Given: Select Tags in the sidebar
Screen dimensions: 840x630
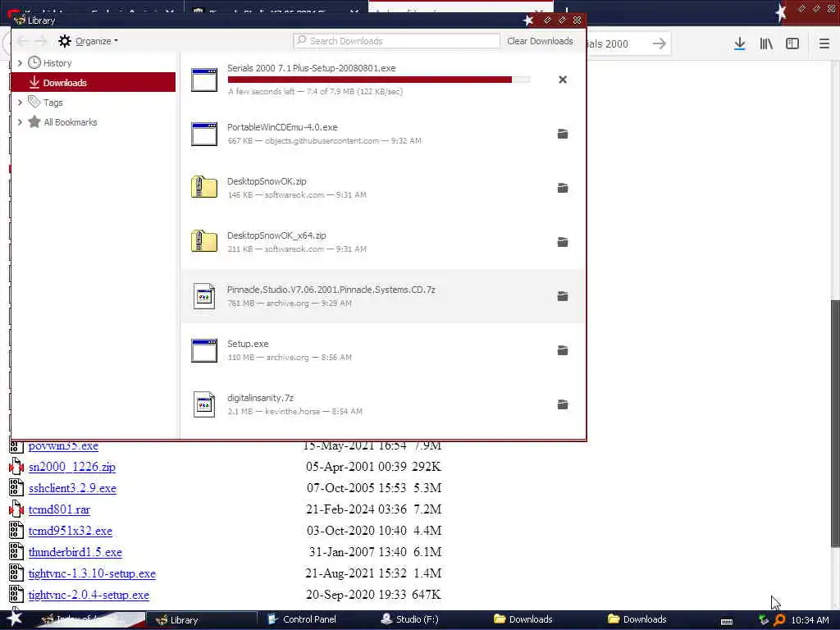Looking at the screenshot, I should pyautogui.click(x=52, y=103).
